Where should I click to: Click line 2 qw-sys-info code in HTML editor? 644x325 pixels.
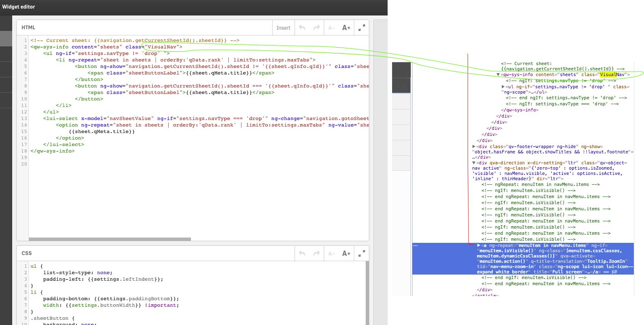[106, 47]
